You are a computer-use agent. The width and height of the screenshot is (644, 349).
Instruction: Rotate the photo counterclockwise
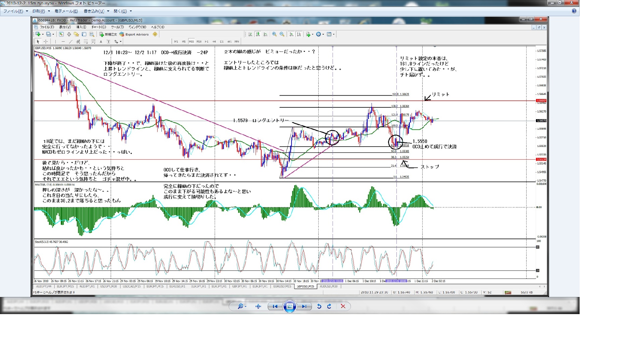319,306
